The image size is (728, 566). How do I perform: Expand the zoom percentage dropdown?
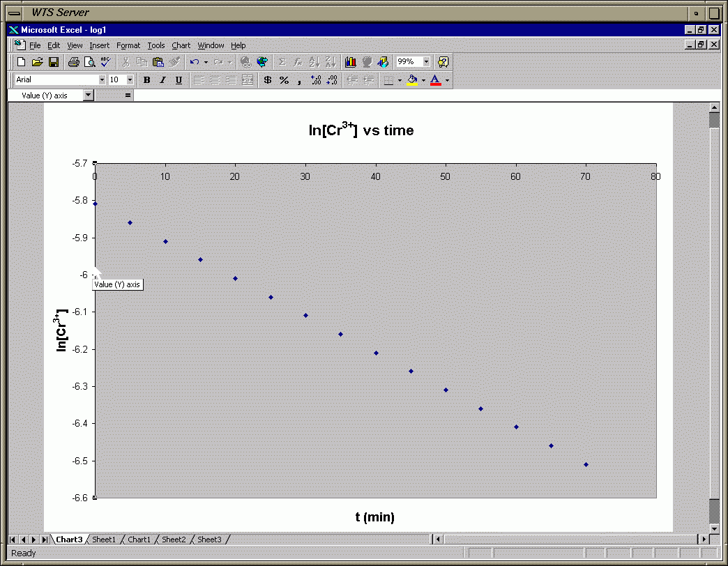tap(426, 62)
